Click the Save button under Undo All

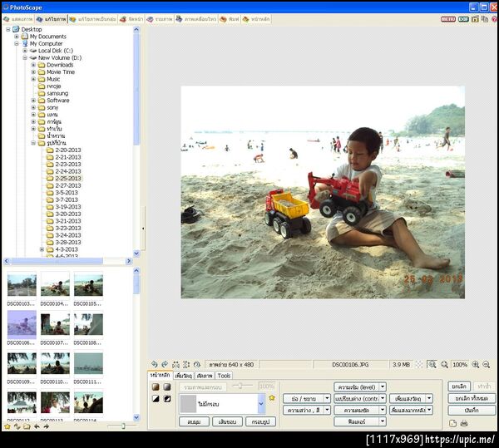click(472, 410)
